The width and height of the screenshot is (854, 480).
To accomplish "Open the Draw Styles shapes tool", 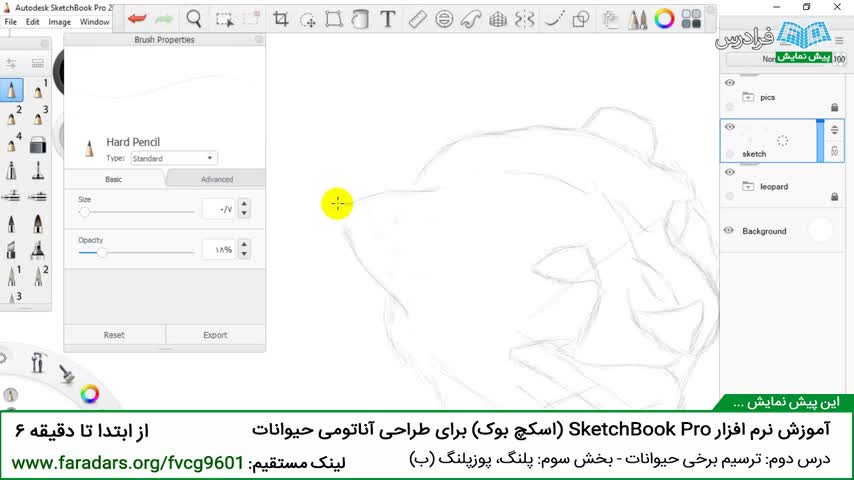I will [x=581, y=20].
